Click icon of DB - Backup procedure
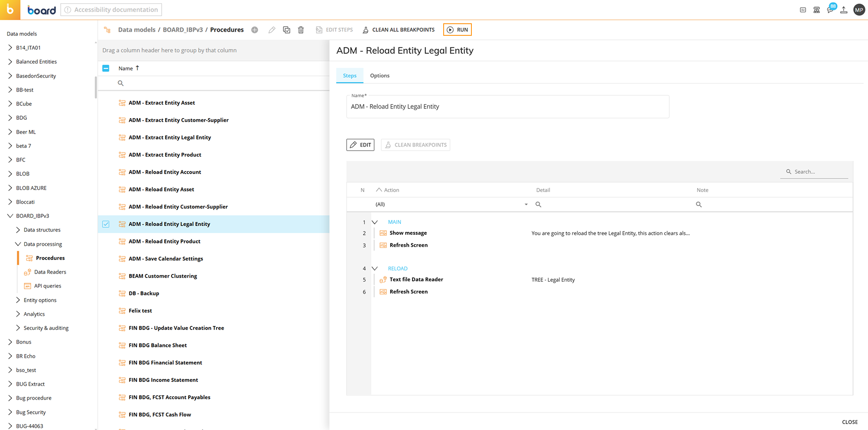 click(122, 293)
